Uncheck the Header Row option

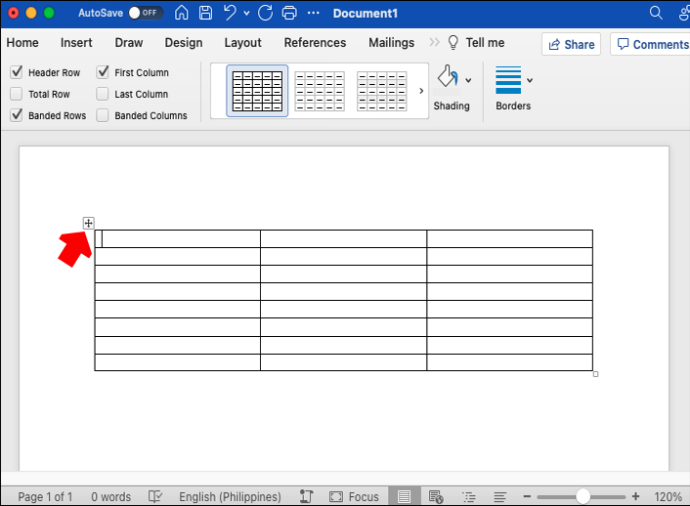[x=16, y=72]
